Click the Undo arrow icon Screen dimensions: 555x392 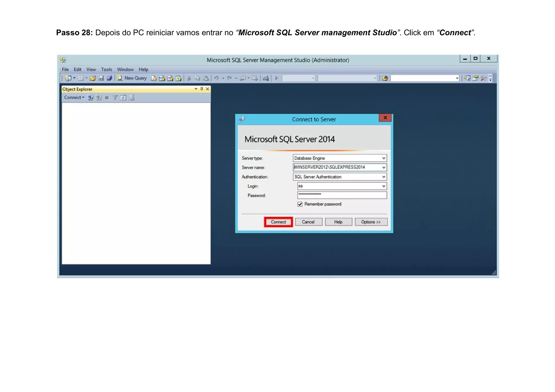(x=216, y=78)
